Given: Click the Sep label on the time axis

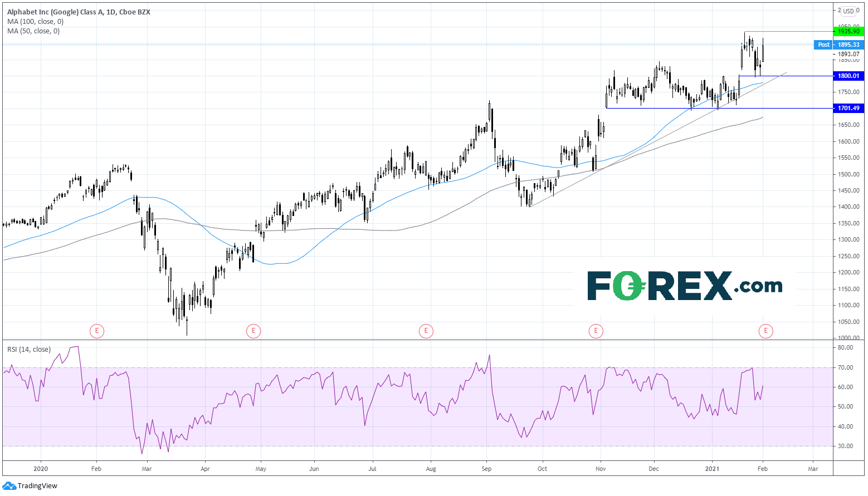Looking at the screenshot, I should pyautogui.click(x=486, y=469).
